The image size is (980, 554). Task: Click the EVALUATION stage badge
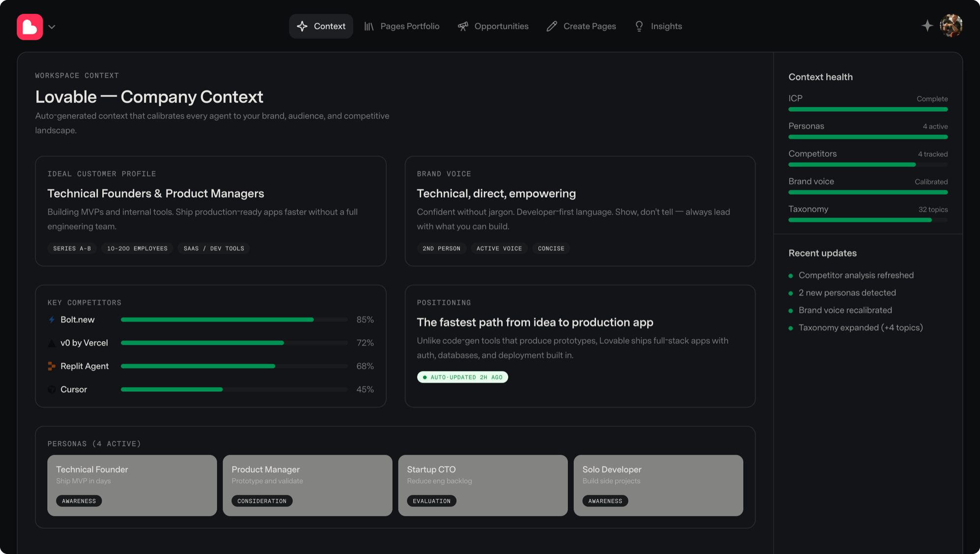point(432,501)
